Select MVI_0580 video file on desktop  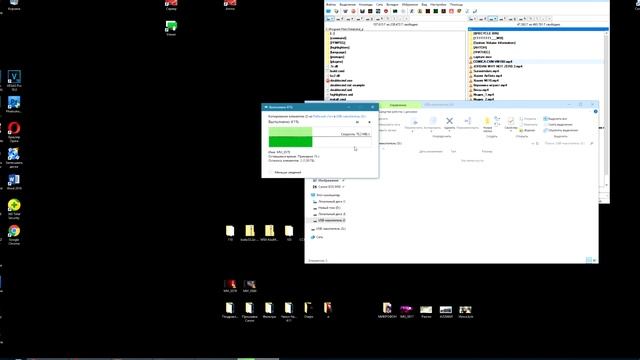coord(250,286)
